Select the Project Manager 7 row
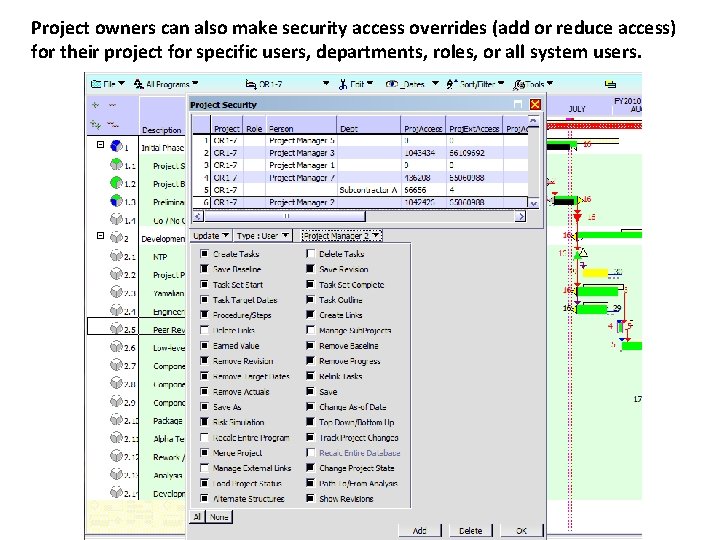The height and width of the screenshot is (540, 720). click(360, 177)
